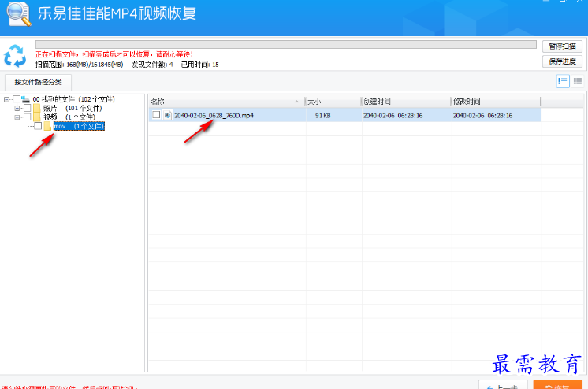Viewport: 588px width, 389px height.
Task: Open the 按文件路径分类 tab
Action: (x=38, y=82)
